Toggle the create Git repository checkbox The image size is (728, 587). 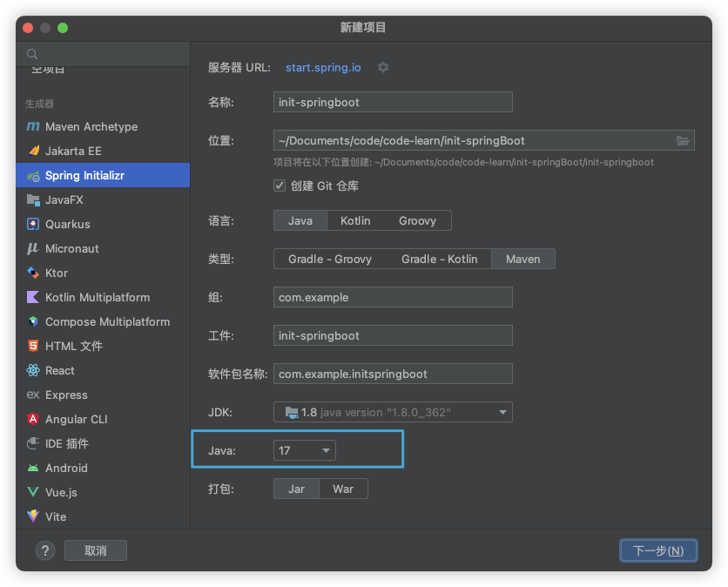pos(279,186)
